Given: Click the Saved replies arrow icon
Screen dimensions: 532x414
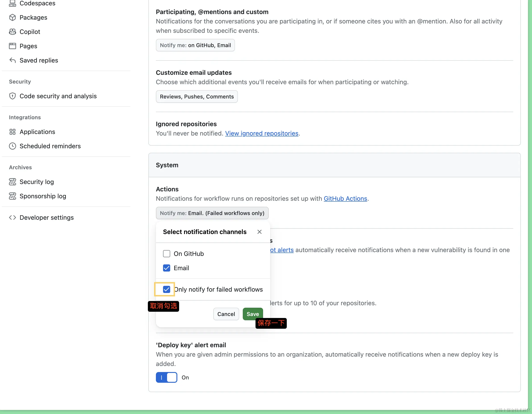Looking at the screenshot, I should coord(13,60).
